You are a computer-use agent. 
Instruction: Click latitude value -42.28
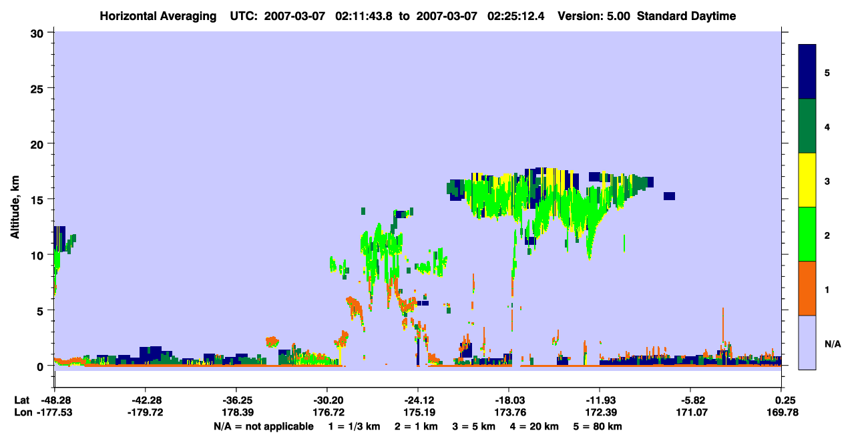point(145,400)
